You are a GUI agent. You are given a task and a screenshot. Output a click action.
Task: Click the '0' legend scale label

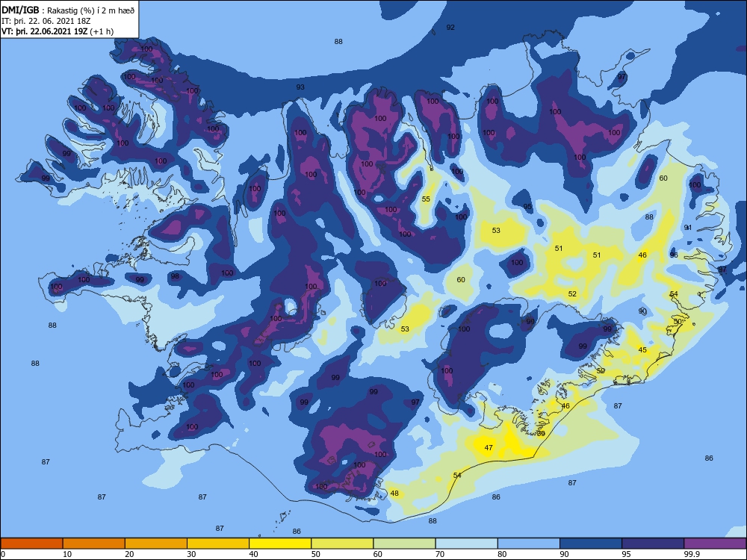coord(3,554)
